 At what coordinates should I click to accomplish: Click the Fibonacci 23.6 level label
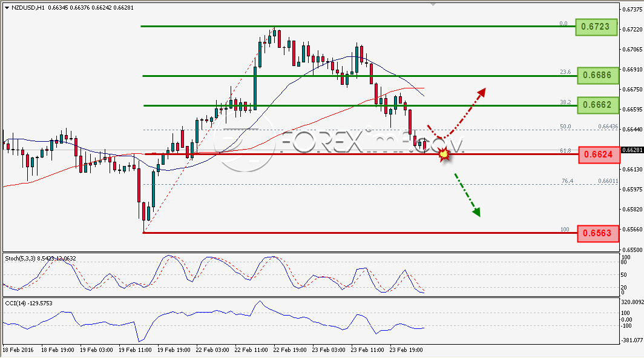[x=565, y=72]
